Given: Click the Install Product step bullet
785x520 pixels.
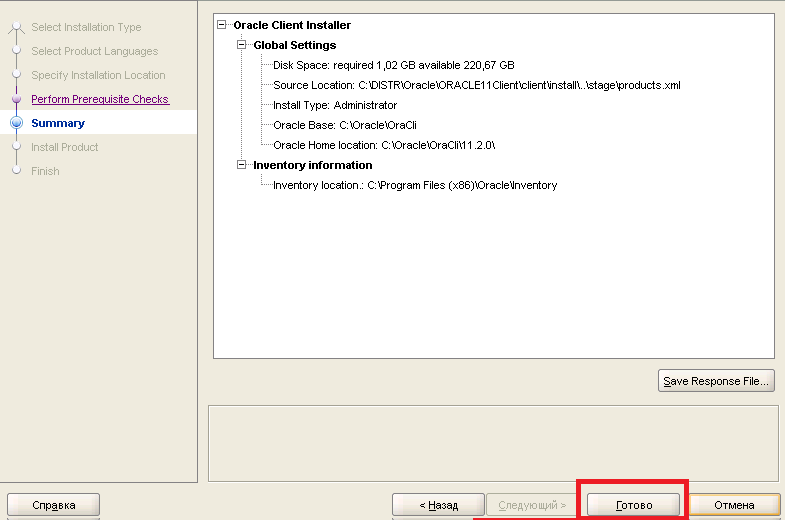Looking at the screenshot, I should [17, 146].
